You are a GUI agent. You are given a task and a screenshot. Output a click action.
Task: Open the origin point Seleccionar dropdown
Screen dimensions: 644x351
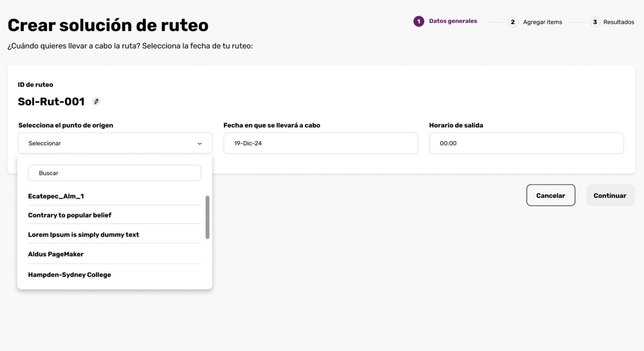click(115, 143)
